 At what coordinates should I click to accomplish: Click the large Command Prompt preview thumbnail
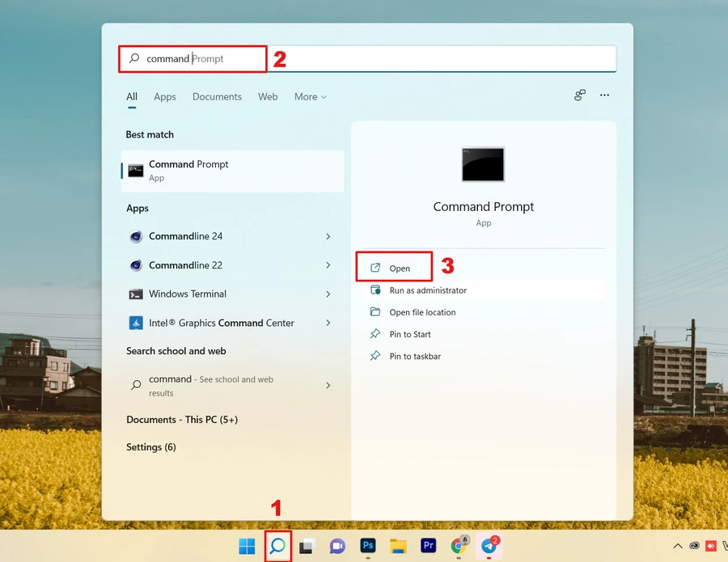pyautogui.click(x=483, y=164)
